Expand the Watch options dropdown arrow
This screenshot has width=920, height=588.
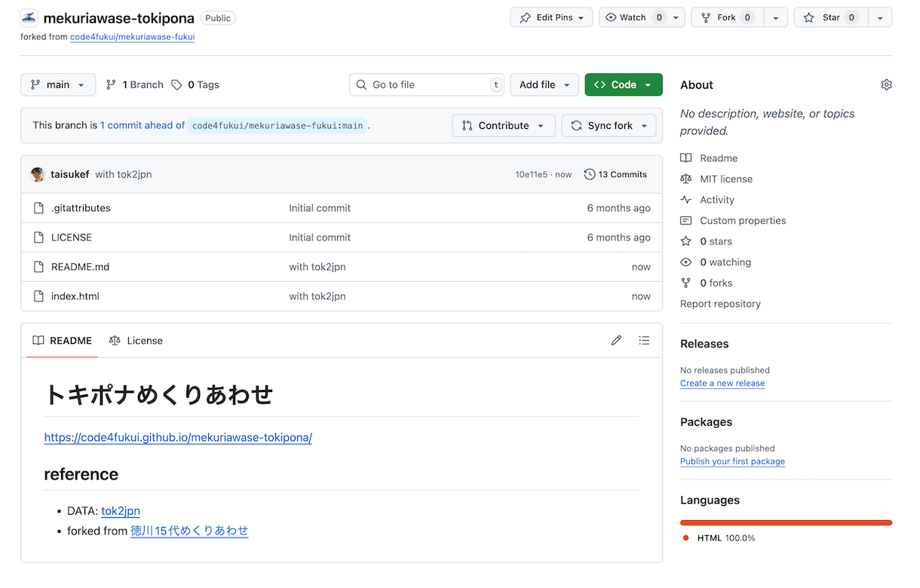pyautogui.click(x=676, y=17)
